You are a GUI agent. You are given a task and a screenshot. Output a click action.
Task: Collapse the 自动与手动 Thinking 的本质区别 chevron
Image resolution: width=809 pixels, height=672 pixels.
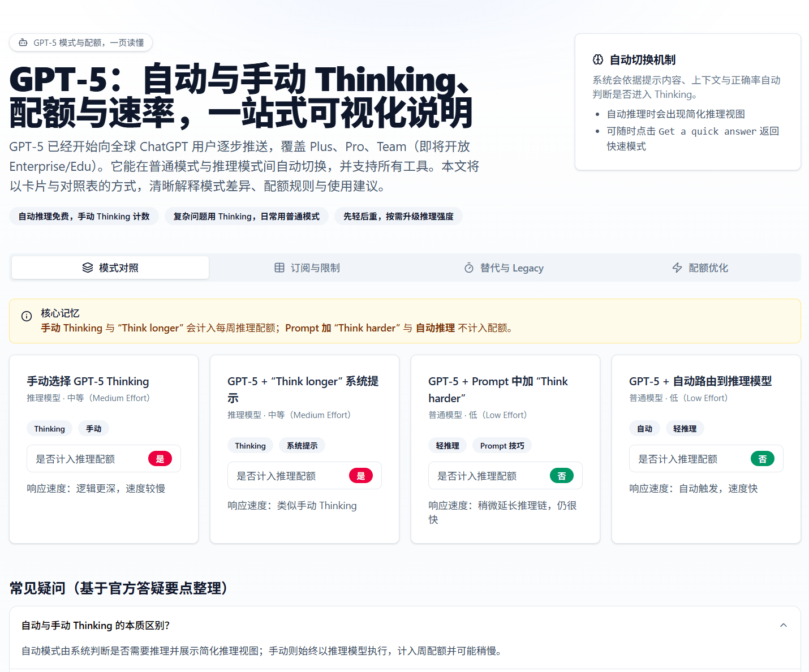tap(784, 625)
